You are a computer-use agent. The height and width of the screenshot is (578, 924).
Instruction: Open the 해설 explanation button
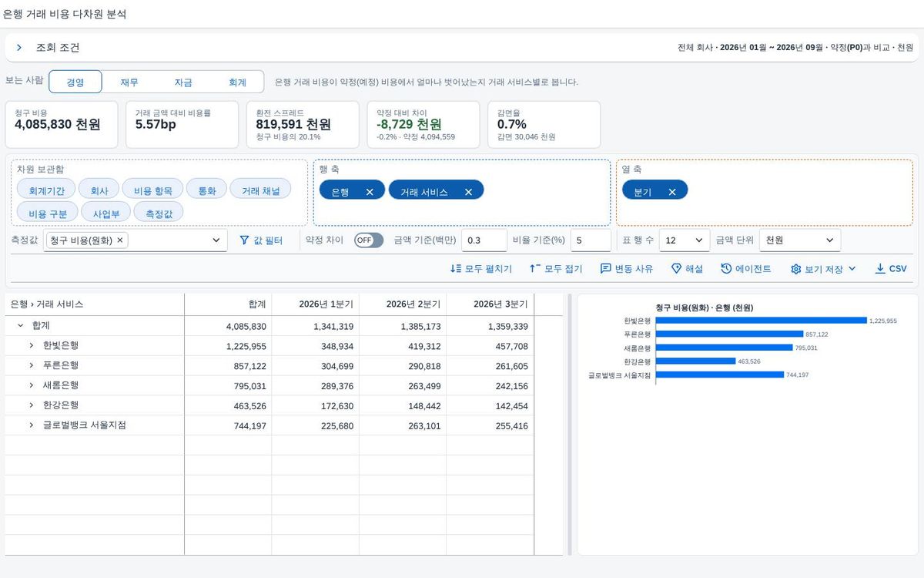click(687, 269)
